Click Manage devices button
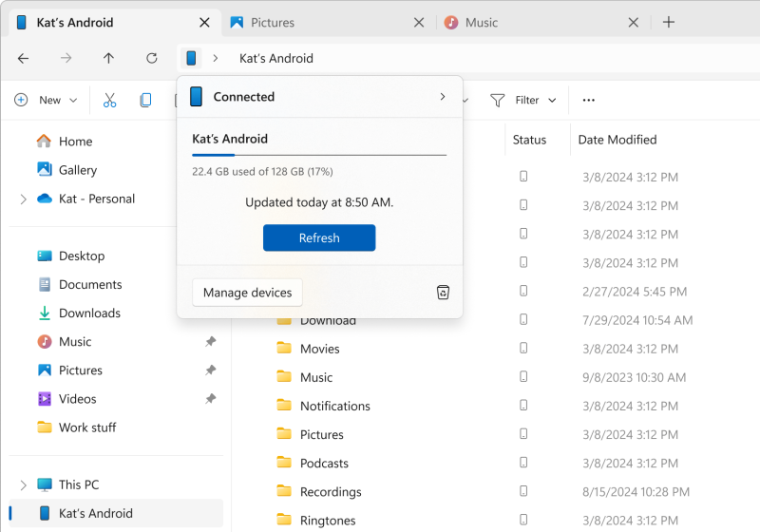The width and height of the screenshot is (760, 532). coord(247,293)
